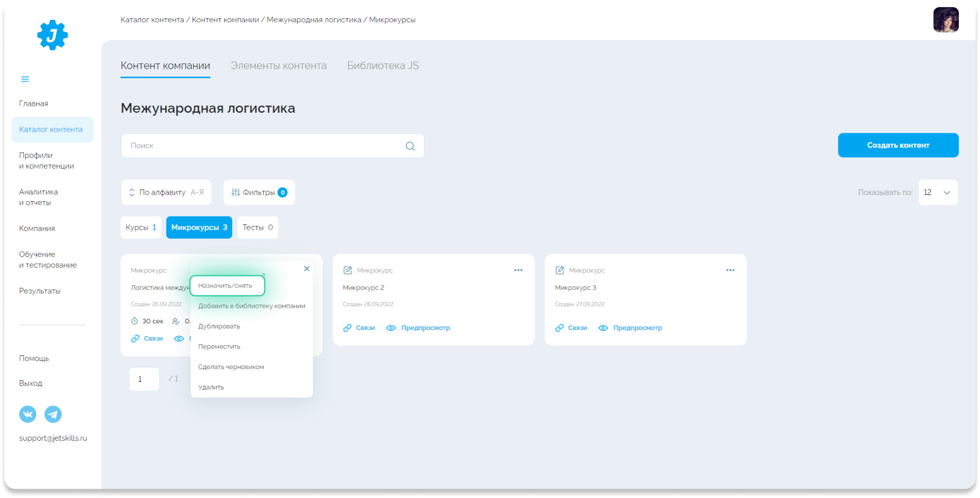Open Результаты sidebar item
The width and height of the screenshot is (980, 498).
(x=40, y=291)
